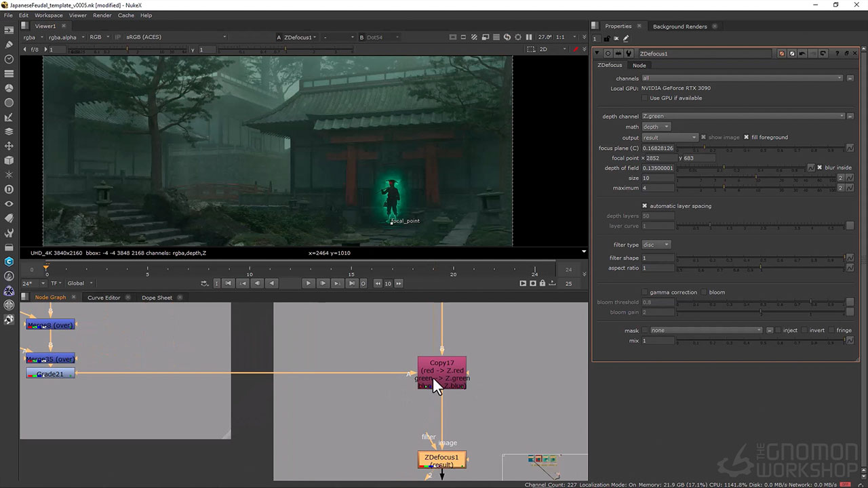Click the wrench icon beside ZDefocus1 name

pyautogui.click(x=629, y=54)
